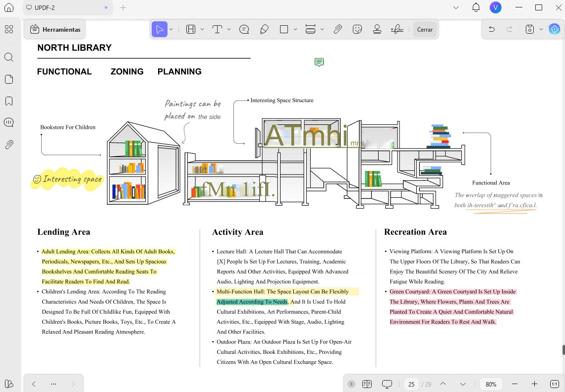
Task: Open the stamp tool
Action: [377, 29]
